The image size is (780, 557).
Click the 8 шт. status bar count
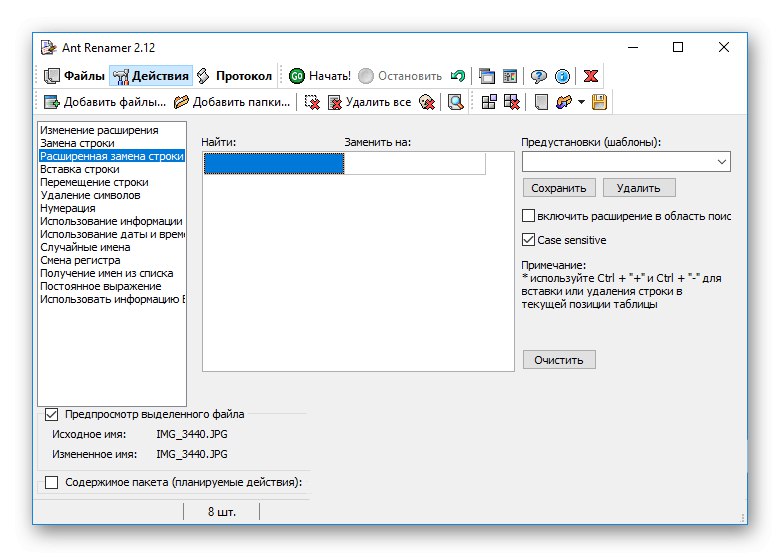pos(221,512)
